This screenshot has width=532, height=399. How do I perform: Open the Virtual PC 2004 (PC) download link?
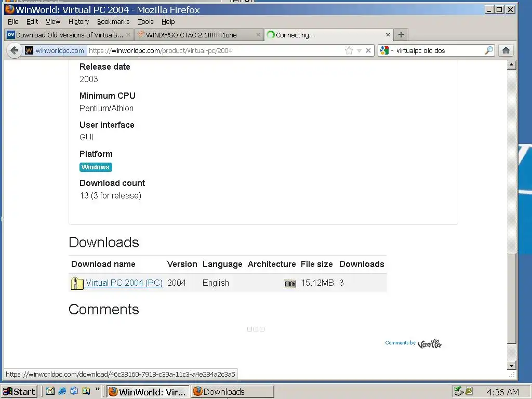click(124, 283)
